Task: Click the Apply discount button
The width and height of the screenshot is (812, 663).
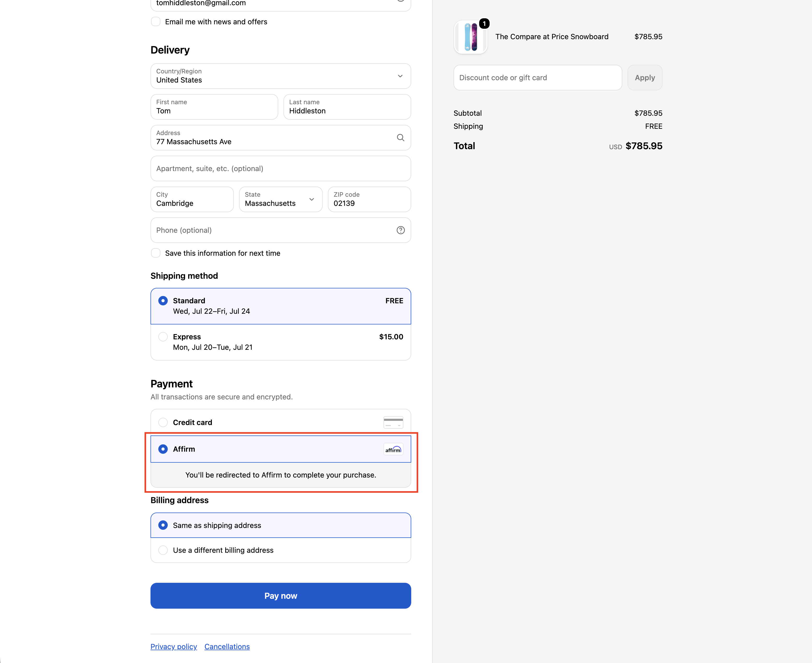Action: point(645,78)
